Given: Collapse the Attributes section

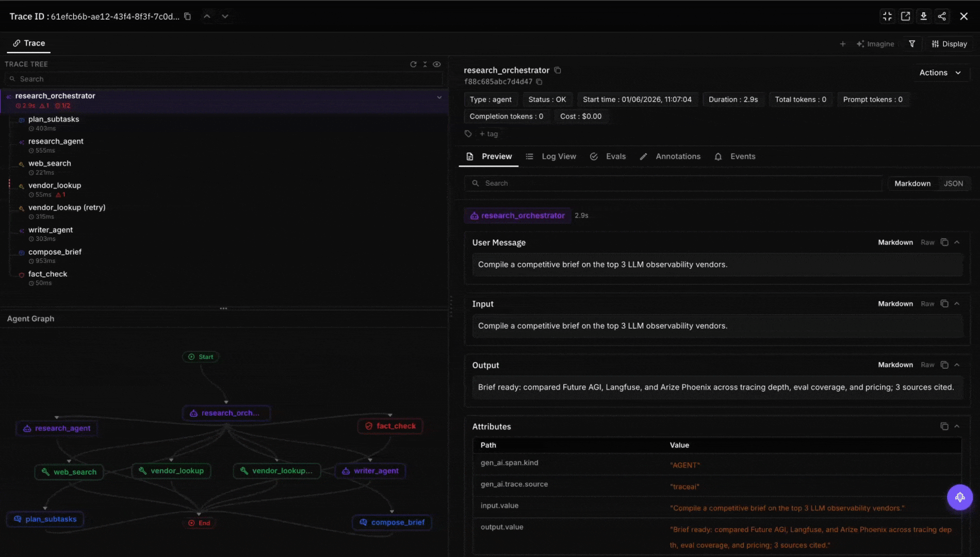Looking at the screenshot, I should point(957,427).
